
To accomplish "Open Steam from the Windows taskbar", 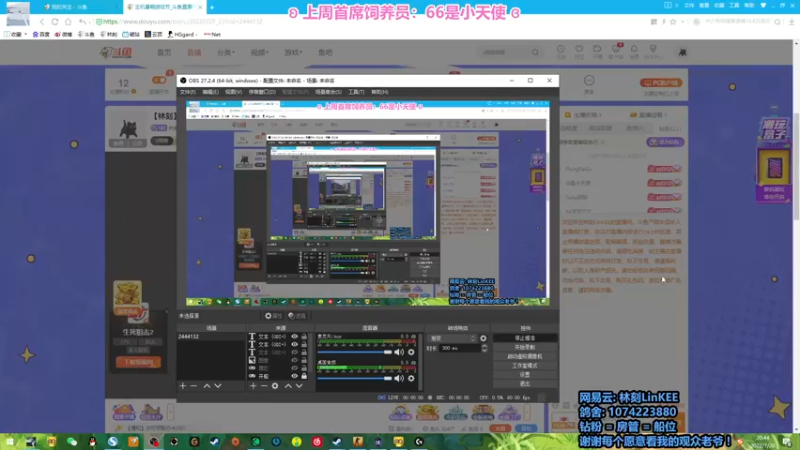I will [214, 442].
